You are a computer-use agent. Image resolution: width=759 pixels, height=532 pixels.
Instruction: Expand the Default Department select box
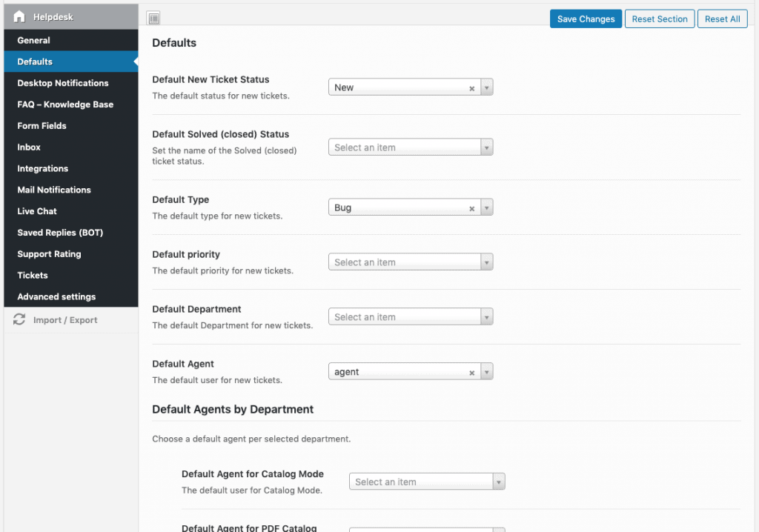[x=487, y=317]
